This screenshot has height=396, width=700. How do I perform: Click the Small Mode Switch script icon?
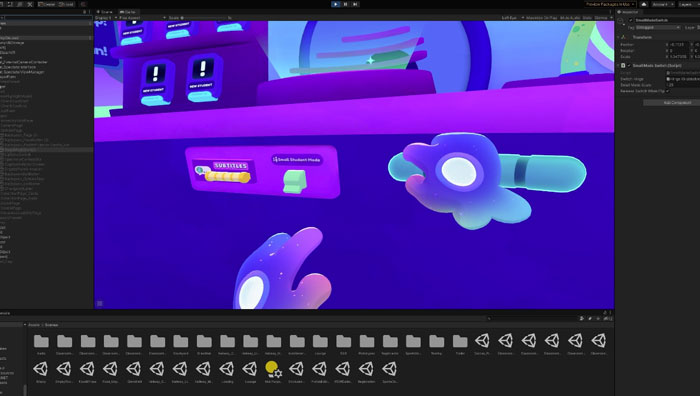coord(623,66)
